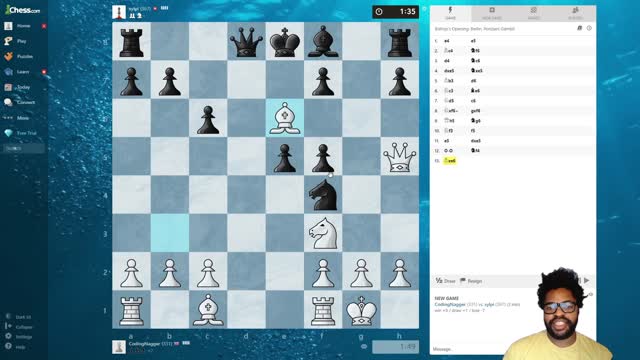The image size is (640, 360).
Task: Click the top player clock showing 1:35
Action: pos(396,12)
